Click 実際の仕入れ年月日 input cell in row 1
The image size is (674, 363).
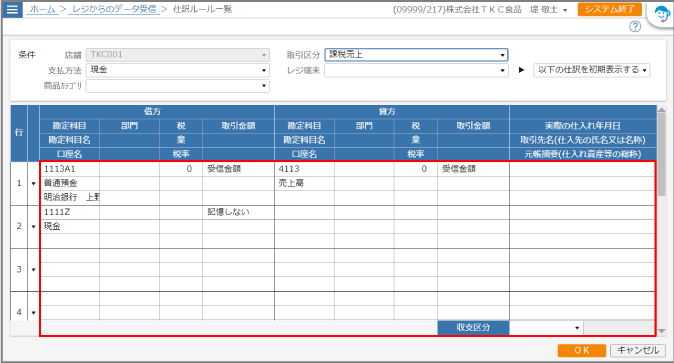click(583, 169)
